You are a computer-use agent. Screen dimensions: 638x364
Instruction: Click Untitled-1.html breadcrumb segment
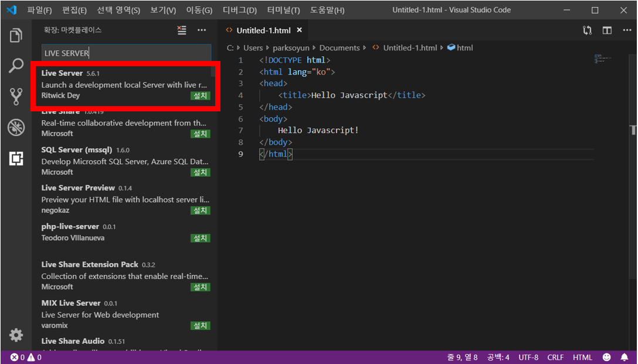pyautogui.click(x=410, y=48)
